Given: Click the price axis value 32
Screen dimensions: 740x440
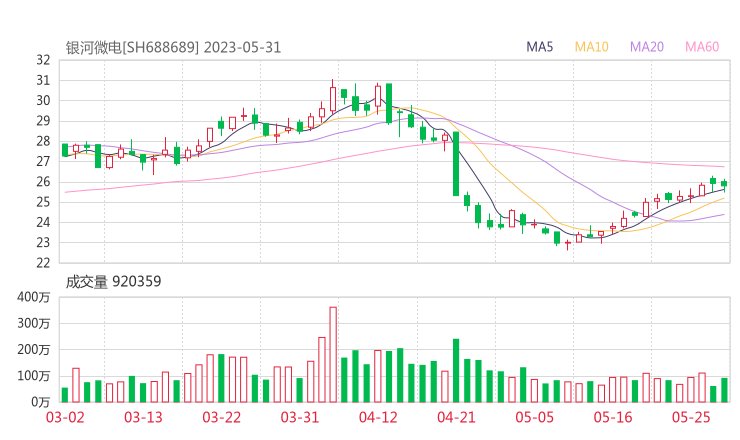Looking at the screenshot, I should [43, 60].
